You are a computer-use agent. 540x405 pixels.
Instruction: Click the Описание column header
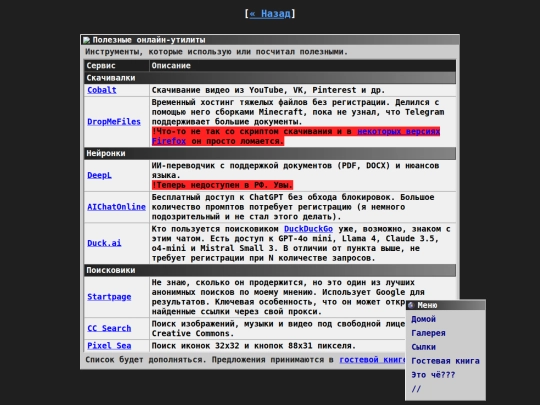point(302,66)
